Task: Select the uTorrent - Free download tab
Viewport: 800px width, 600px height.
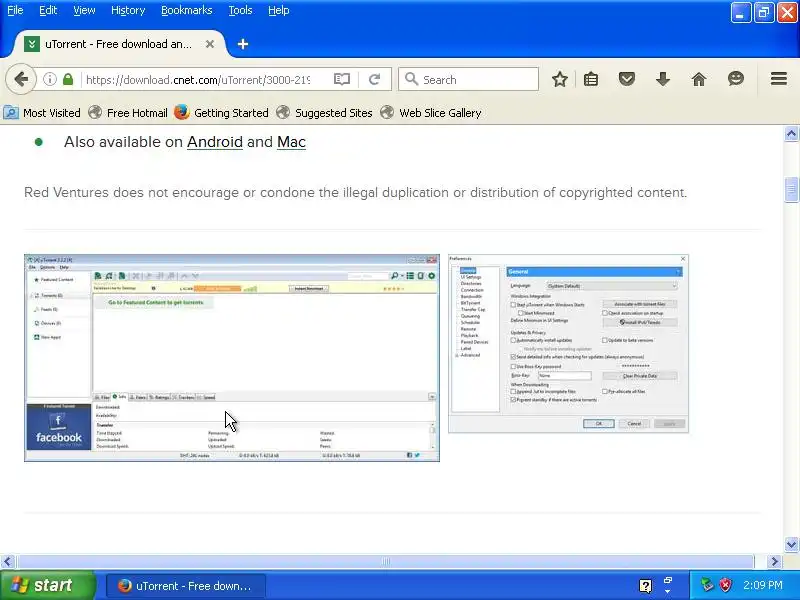Action: point(118,44)
